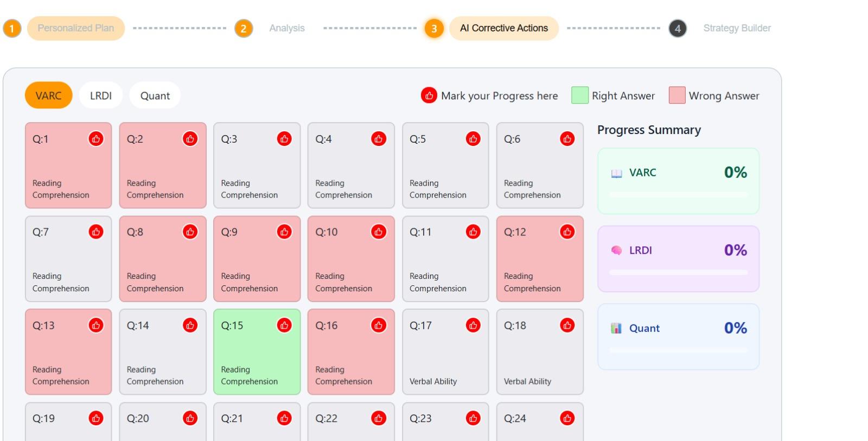The height and width of the screenshot is (441, 868).
Task: Click Q:12 Reading Comprehension label
Action: click(532, 282)
